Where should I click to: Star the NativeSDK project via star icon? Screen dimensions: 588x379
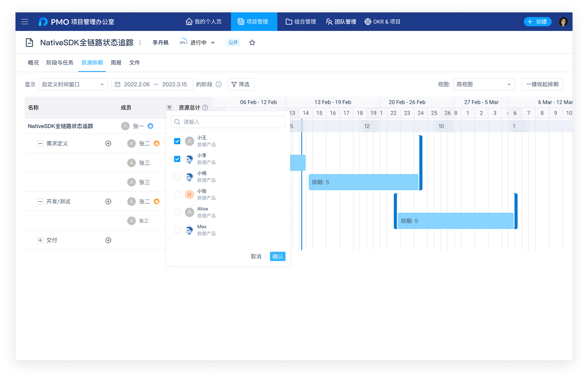click(x=252, y=42)
